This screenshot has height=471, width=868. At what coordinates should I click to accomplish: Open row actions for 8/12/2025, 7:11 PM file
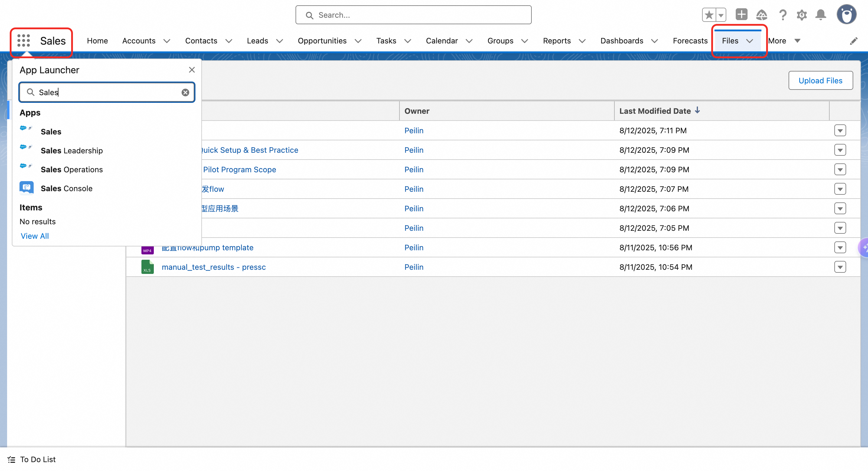[840, 131]
